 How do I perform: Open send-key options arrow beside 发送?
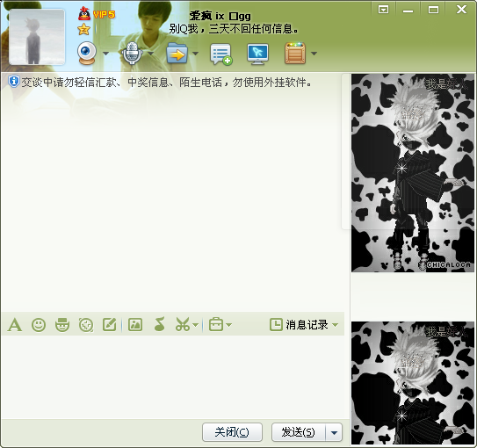point(334,432)
